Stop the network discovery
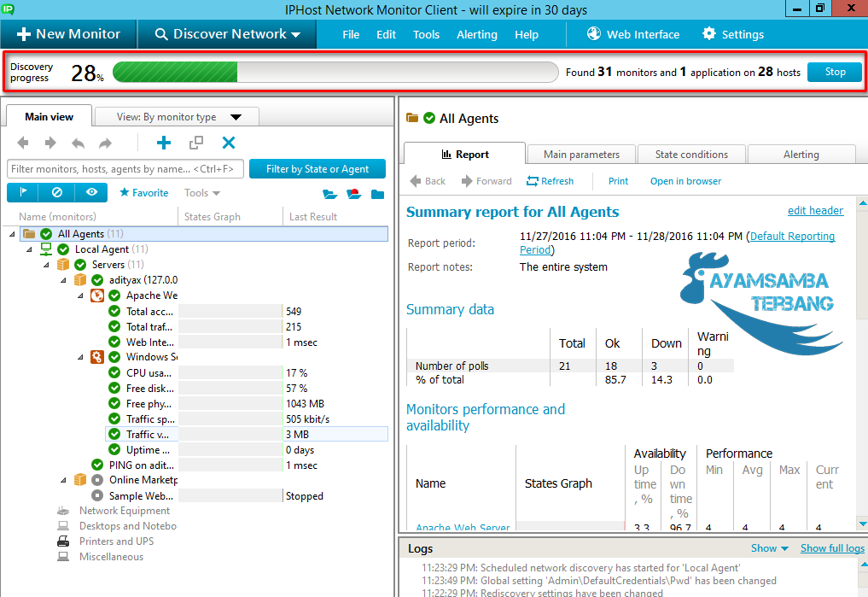Viewport: 868px width, 597px height. (x=835, y=72)
